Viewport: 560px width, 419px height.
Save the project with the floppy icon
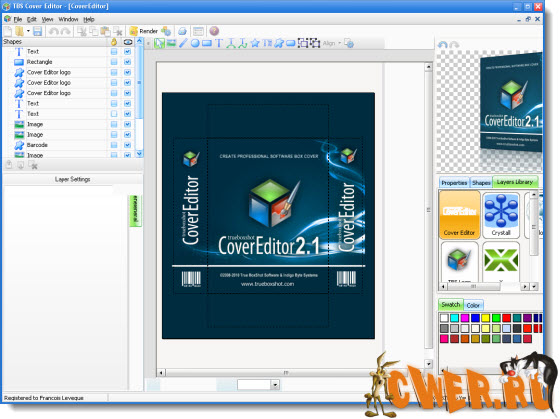click(x=38, y=31)
